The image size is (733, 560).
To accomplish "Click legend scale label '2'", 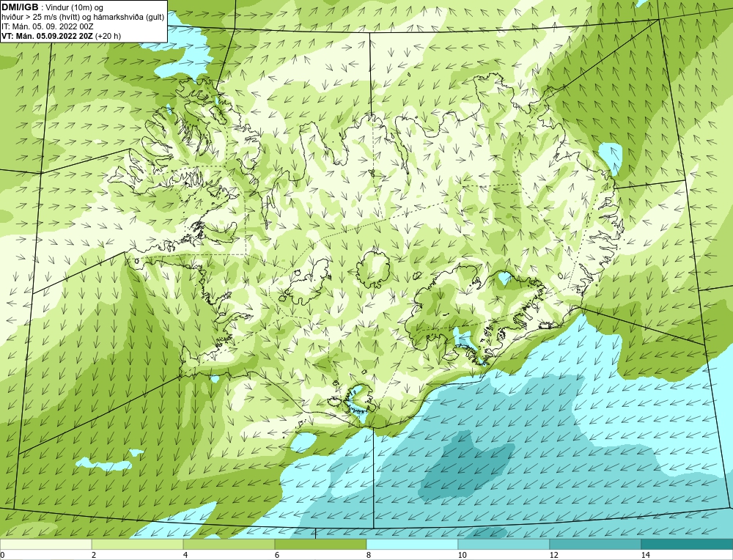I will point(94,555).
